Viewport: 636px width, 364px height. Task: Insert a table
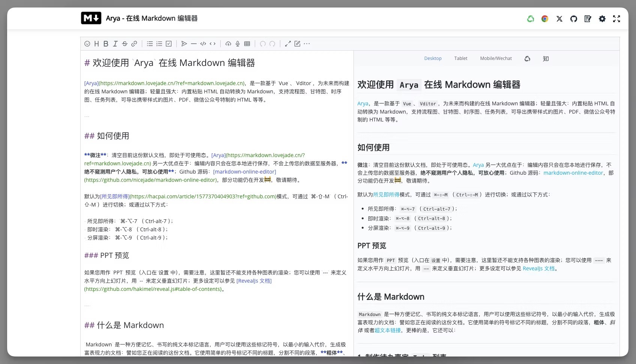pos(247,44)
